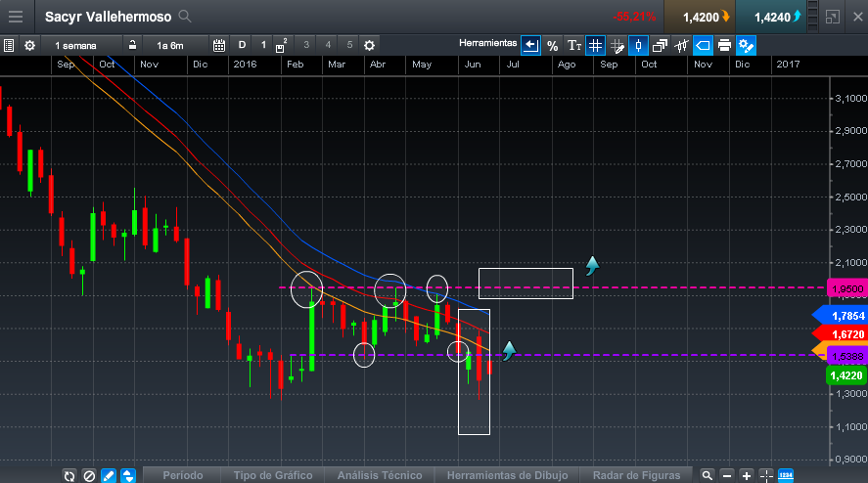Click the green 1,4220 current price label

pyautogui.click(x=846, y=375)
